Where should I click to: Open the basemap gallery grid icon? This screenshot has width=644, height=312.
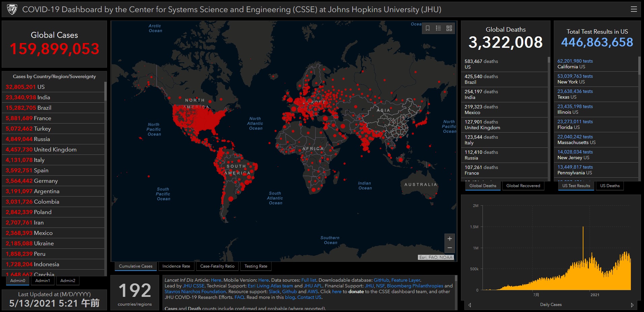[449, 28]
